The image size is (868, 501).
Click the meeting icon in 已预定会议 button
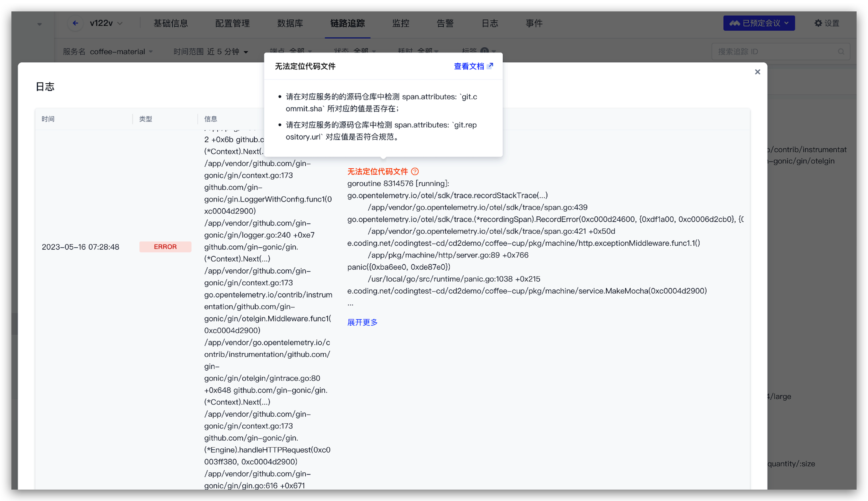[735, 23]
